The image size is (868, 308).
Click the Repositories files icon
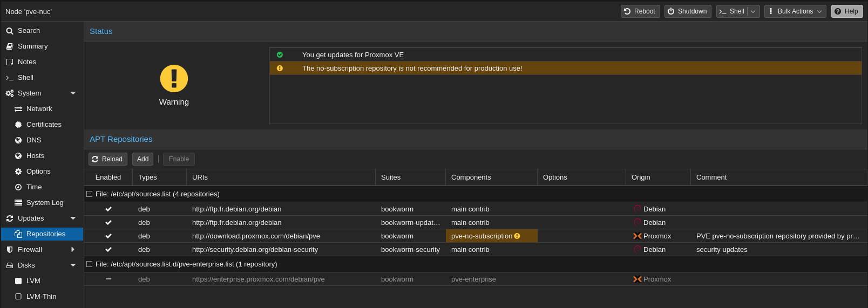coord(18,234)
